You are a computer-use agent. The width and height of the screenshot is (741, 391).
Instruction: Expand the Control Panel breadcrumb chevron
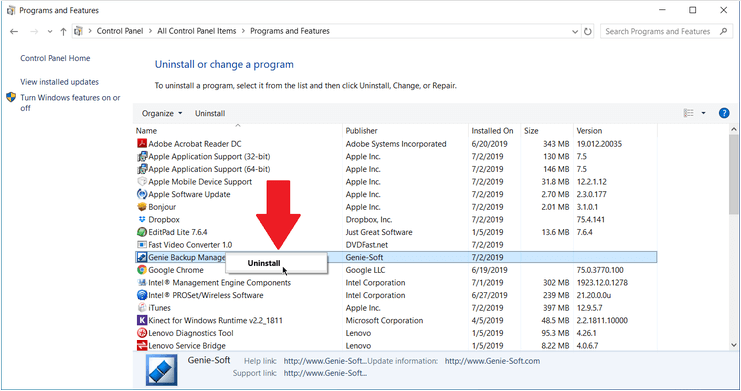click(x=150, y=31)
